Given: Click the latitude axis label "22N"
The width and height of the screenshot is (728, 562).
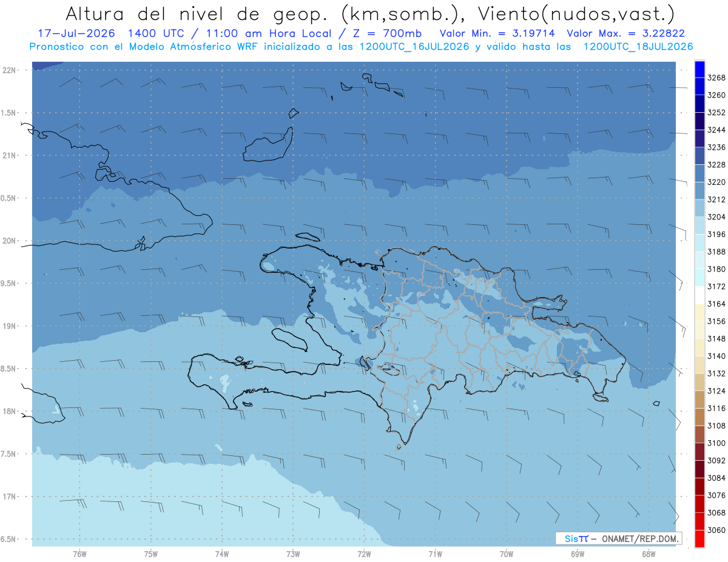Looking at the screenshot, I should (9, 70).
